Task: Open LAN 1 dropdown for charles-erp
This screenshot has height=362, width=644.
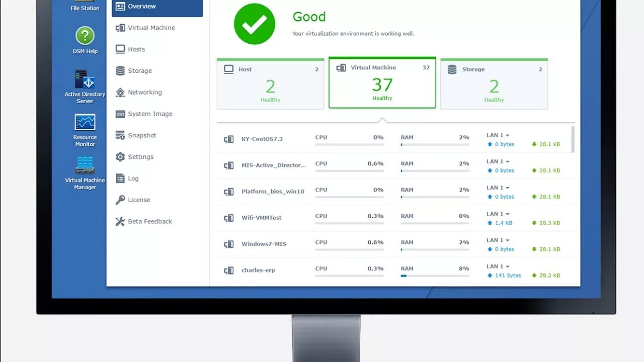Action: (498, 266)
